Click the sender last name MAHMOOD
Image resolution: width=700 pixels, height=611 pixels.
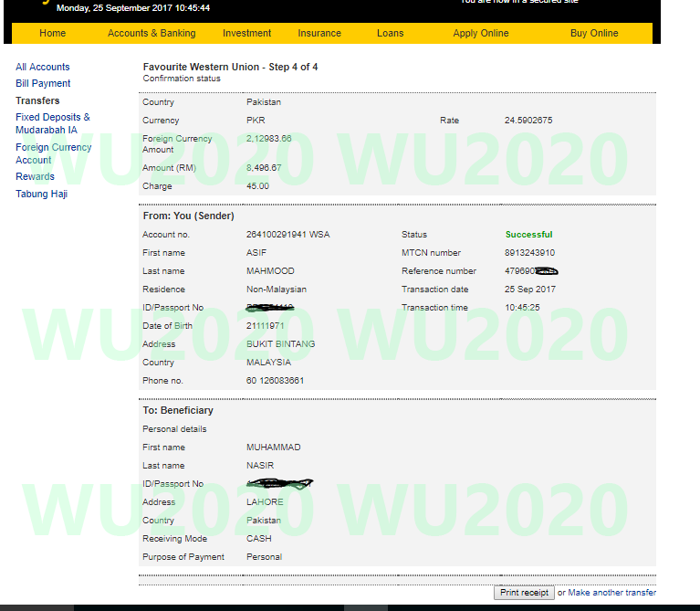tap(270, 271)
